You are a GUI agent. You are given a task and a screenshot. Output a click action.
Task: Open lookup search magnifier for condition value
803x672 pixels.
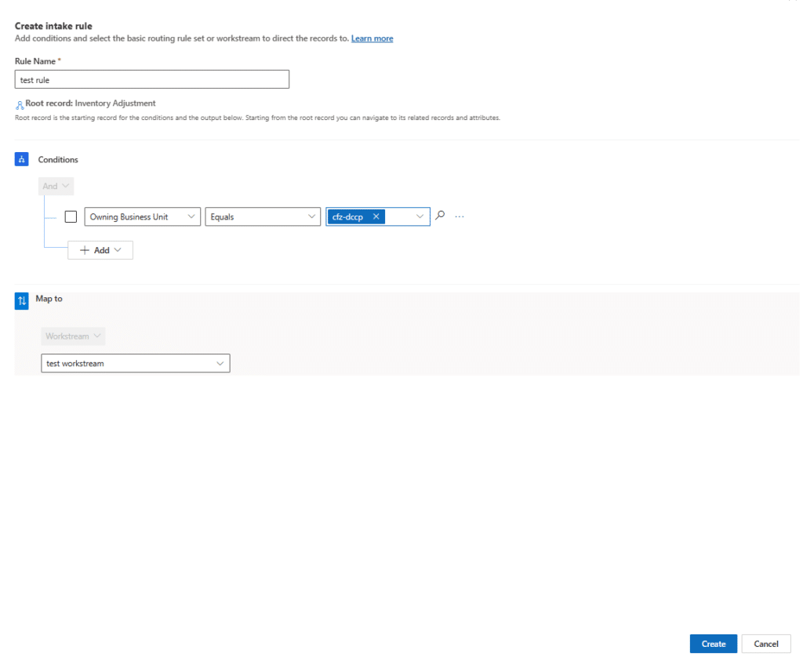[x=440, y=216]
